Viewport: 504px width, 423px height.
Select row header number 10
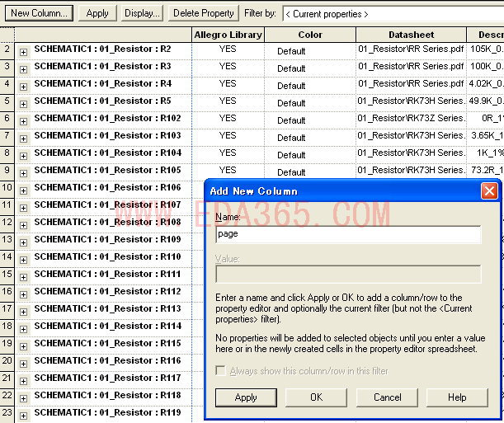(x=7, y=190)
